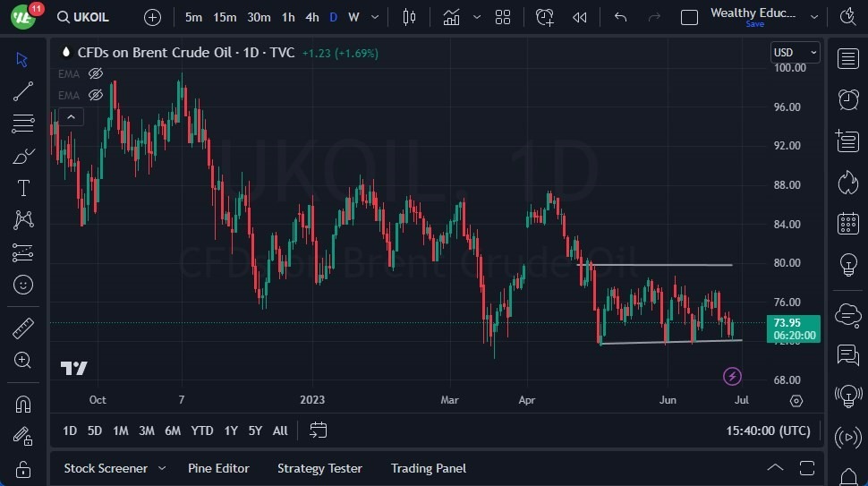Open the forecasting and measurement tools

point(22,252)
